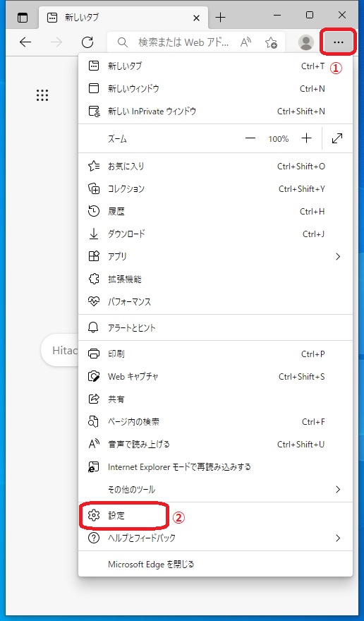
Task: Open a new tab with the plus button
Action: [x=220, y=18]
